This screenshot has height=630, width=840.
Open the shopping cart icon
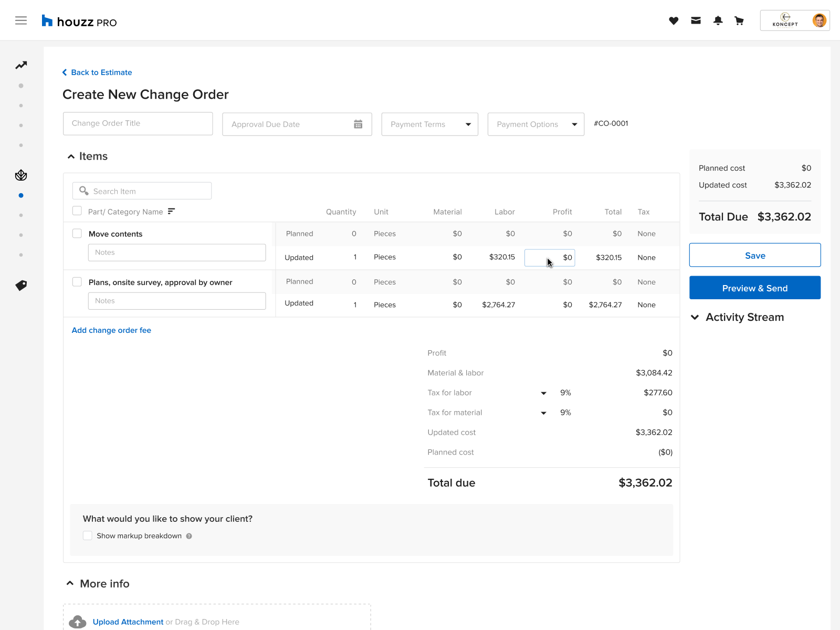pyautogui.click(x=739, y=20)
